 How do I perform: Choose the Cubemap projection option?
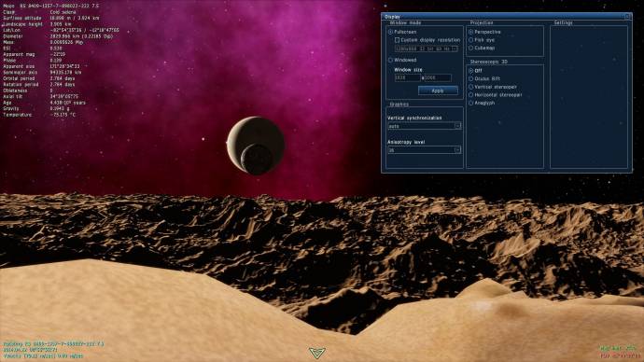point(471,48)
